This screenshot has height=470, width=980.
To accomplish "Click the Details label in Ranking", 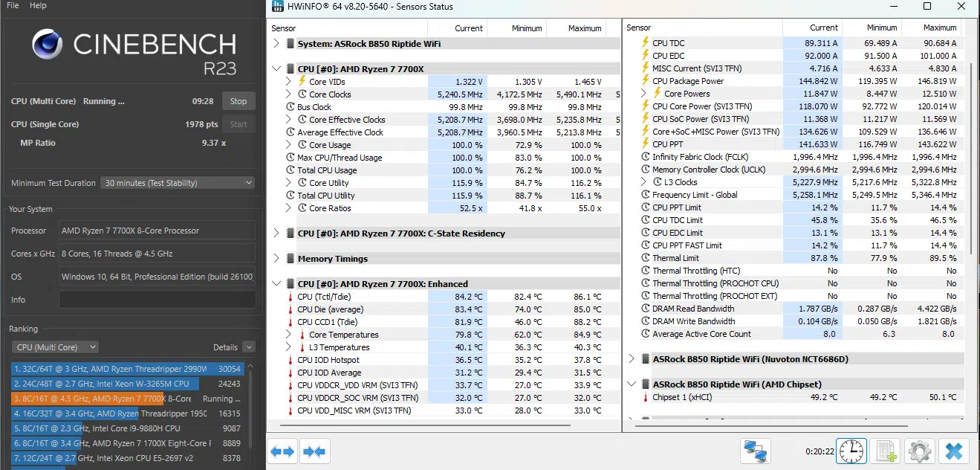I will pyautogui.click(x=225, y=347).
